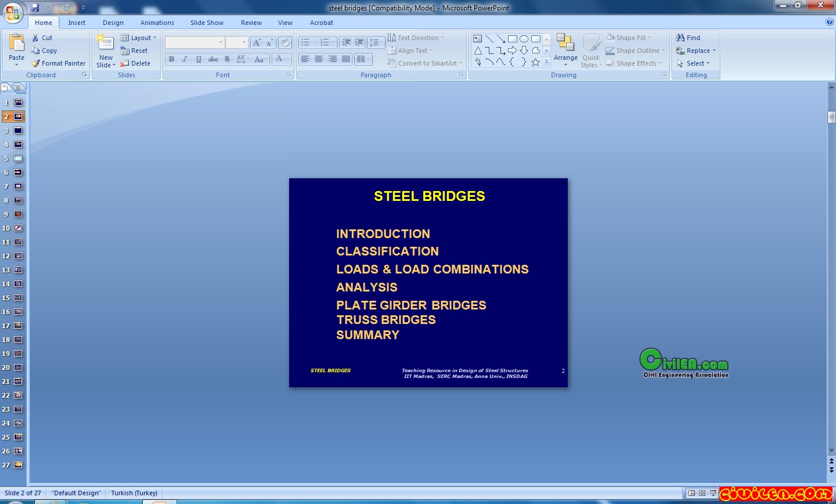Viewport: 836px width, 504px height.
Task: Select slide 5 thumbnail
Action: (18, 159)
